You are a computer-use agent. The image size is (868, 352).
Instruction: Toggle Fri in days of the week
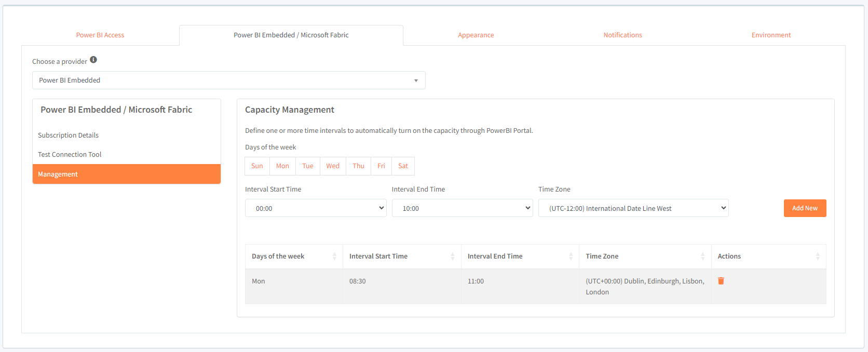(381, 166)
